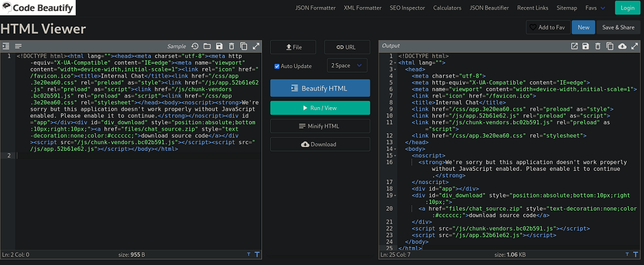Screen dimensions: 644x265
Task: Save output with floppy disk icon
Action: (x=586, y=47)
